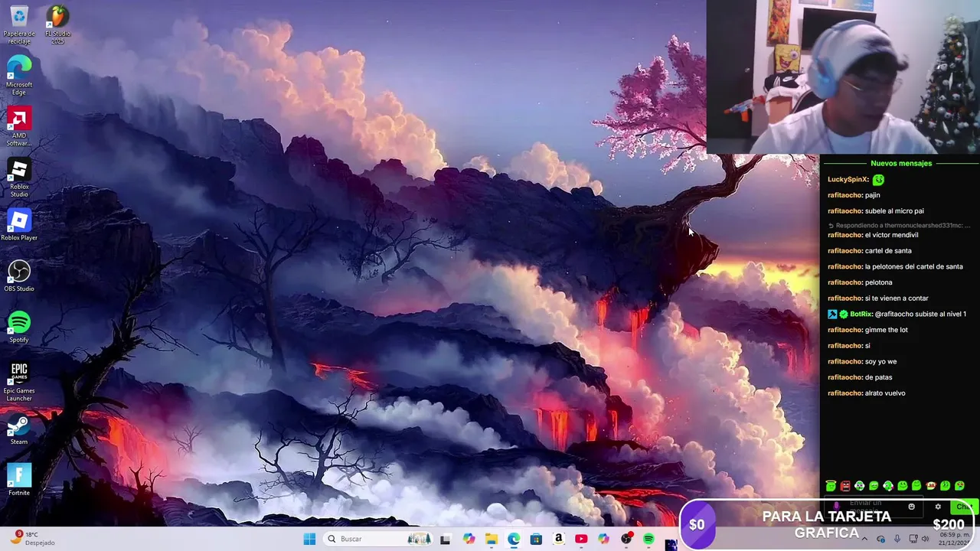Click the reply header "Respondiendo a thermonuclearshed331mc"
Screen dimensions: 980x551
pos(899,226)
